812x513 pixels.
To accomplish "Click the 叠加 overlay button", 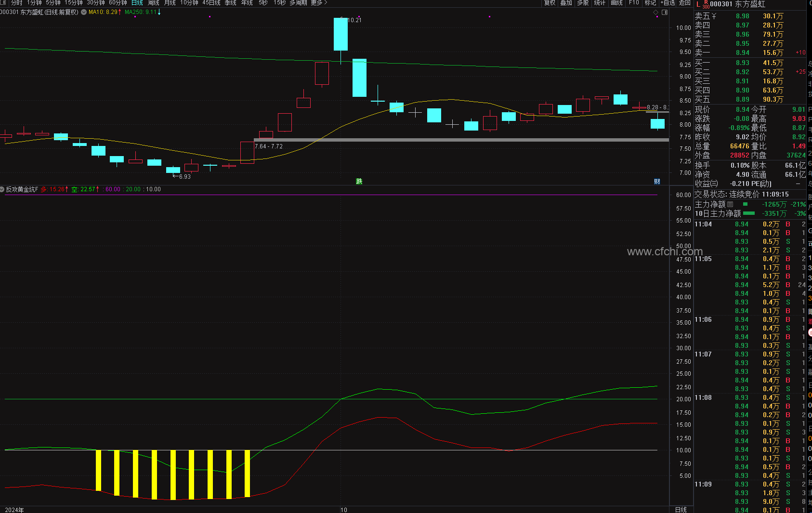I will point(566,3).
